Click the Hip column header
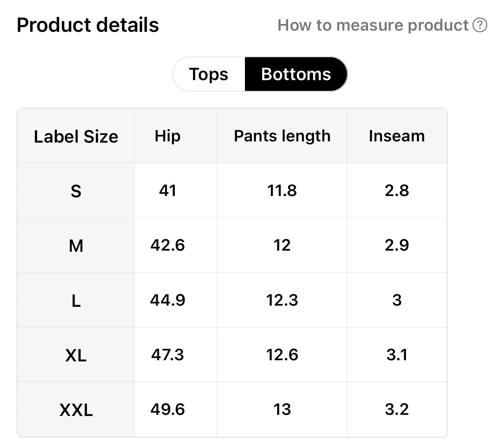This screenshot has width=504, height=438. coord(168,136)
